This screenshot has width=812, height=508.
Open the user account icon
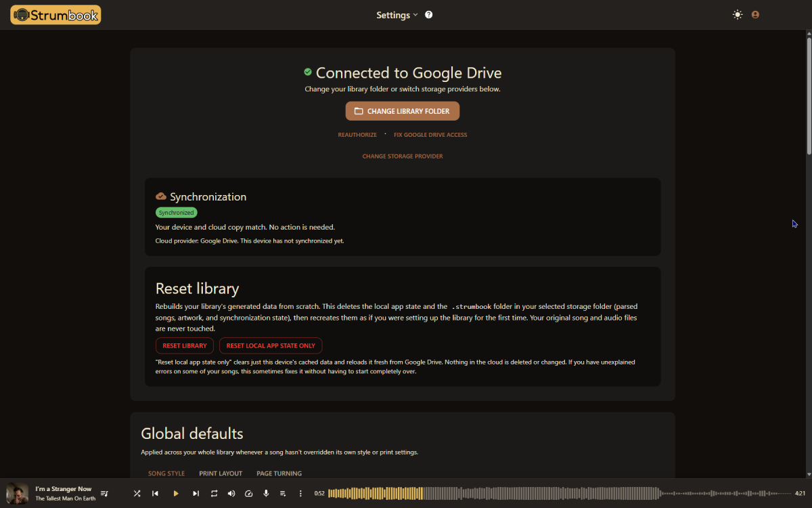coord(755,15)
